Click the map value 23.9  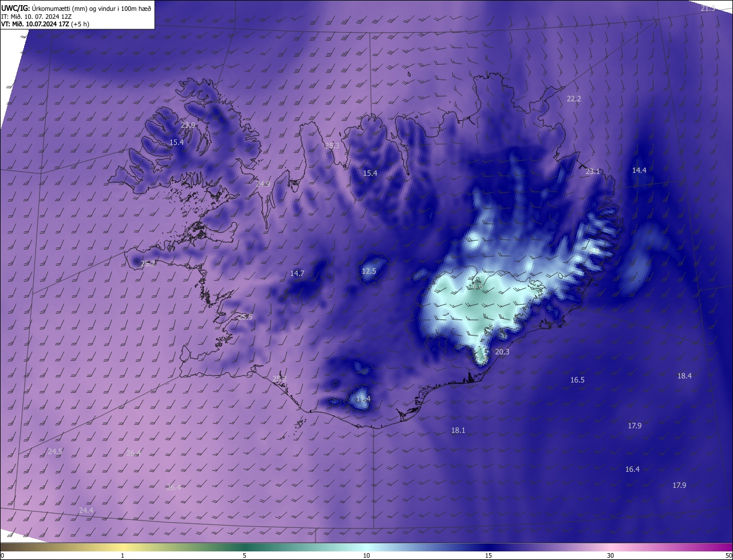point(188,125)
